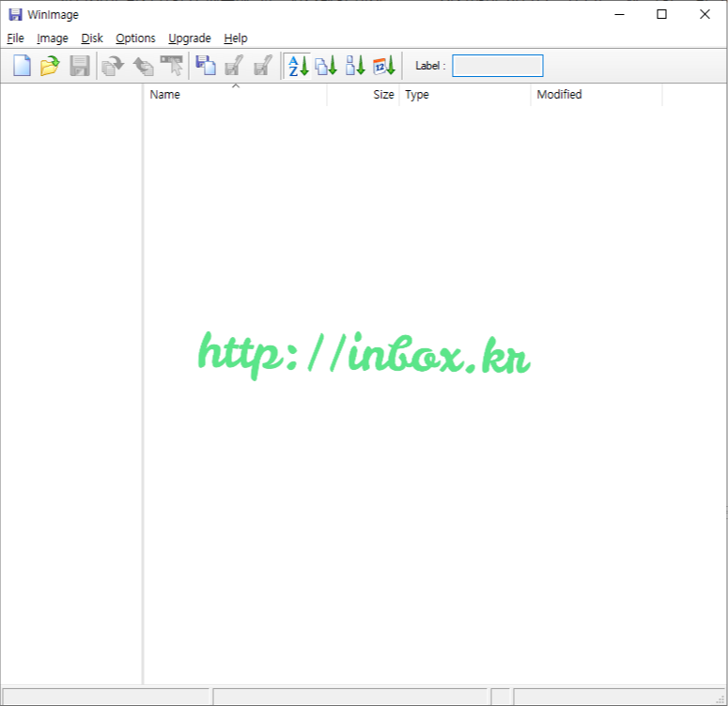Screen dimensions: 728x706
Task: Sort by the Size column header
Action: coord(364,95)
